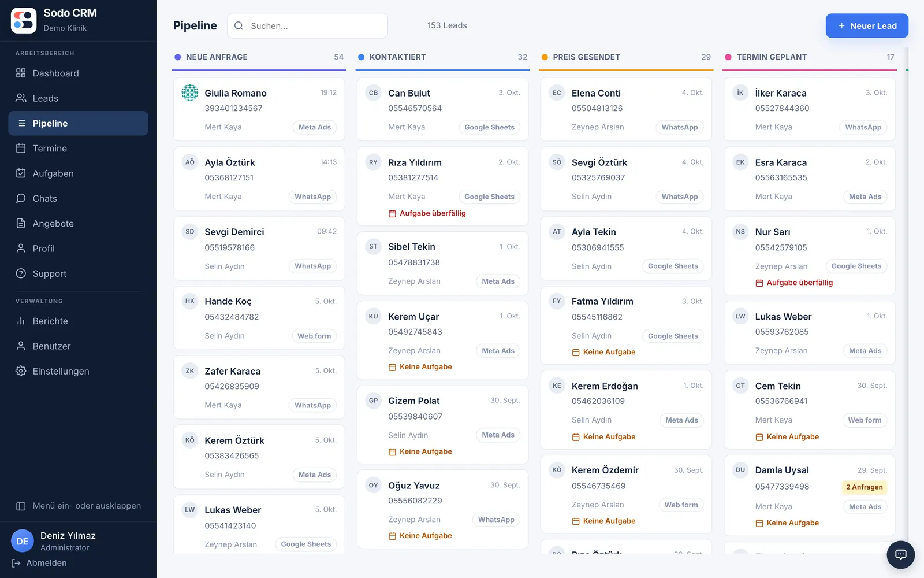Viewport: 924px width, 578px height.
Task: Click the Support help circle icon
Action: pos(21,273)
